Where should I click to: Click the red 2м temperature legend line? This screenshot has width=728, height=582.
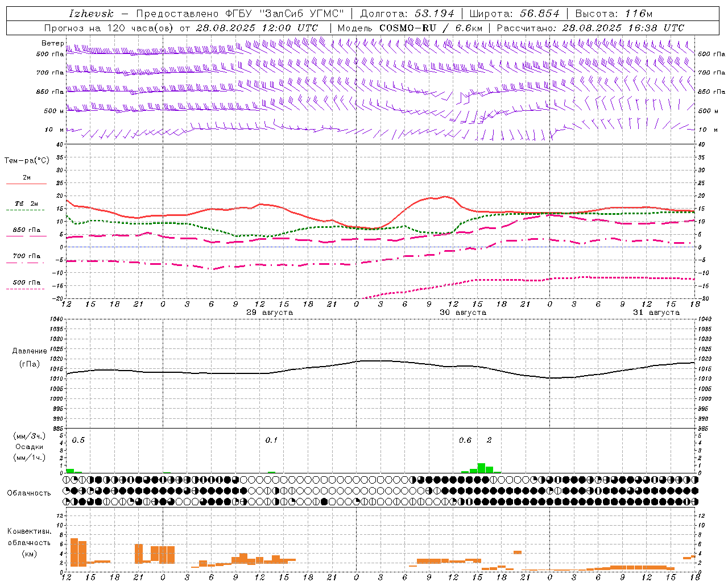point(26,184)
